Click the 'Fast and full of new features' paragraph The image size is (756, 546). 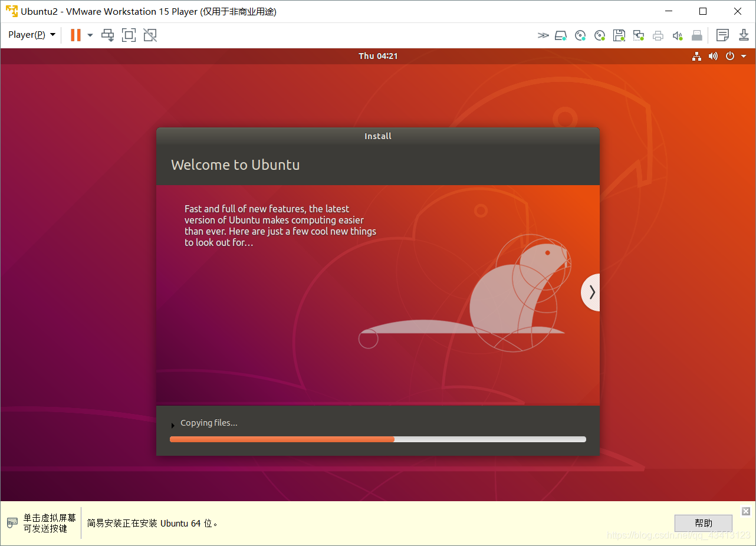(x=280, y=226)
